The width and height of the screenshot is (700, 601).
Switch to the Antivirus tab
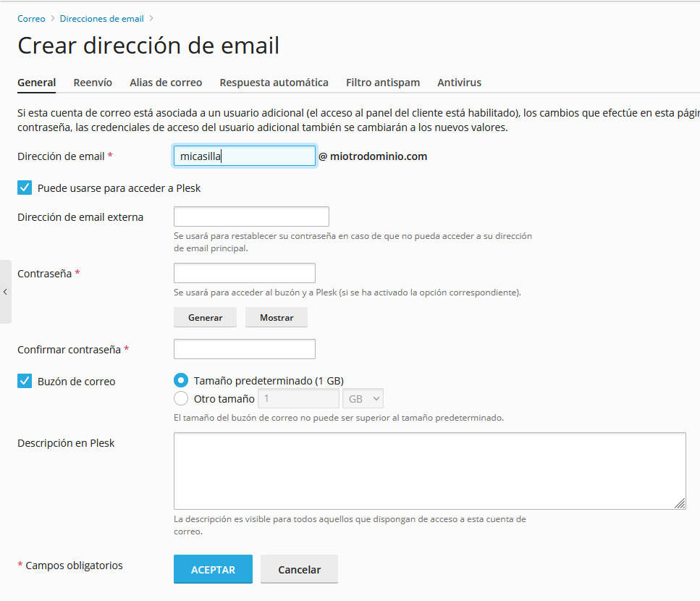click(459, 83)
